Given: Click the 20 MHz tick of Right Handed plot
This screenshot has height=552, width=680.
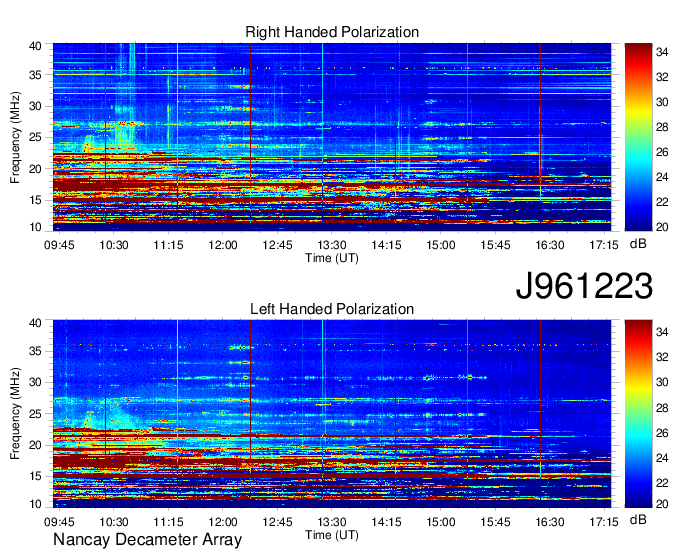Looking at the screenshot, I should coord(35,169).
